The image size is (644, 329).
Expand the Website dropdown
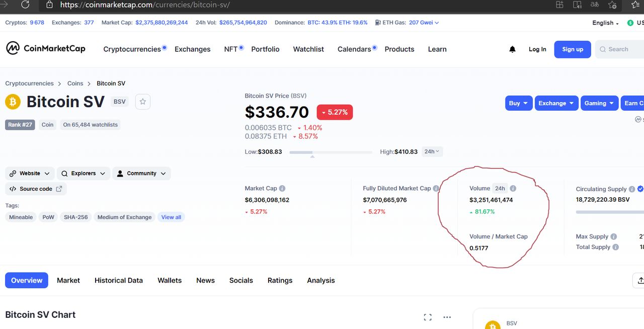click(30, 174)
